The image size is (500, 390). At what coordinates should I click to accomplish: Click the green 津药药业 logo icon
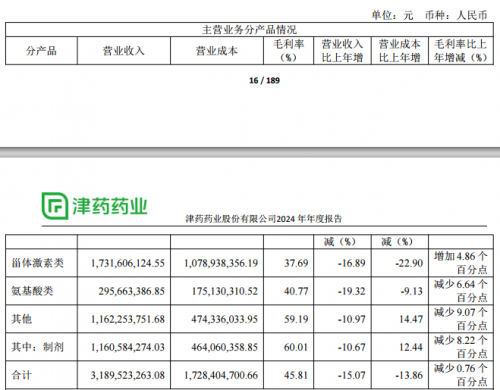pyautogui.click(x=55, y=206)
